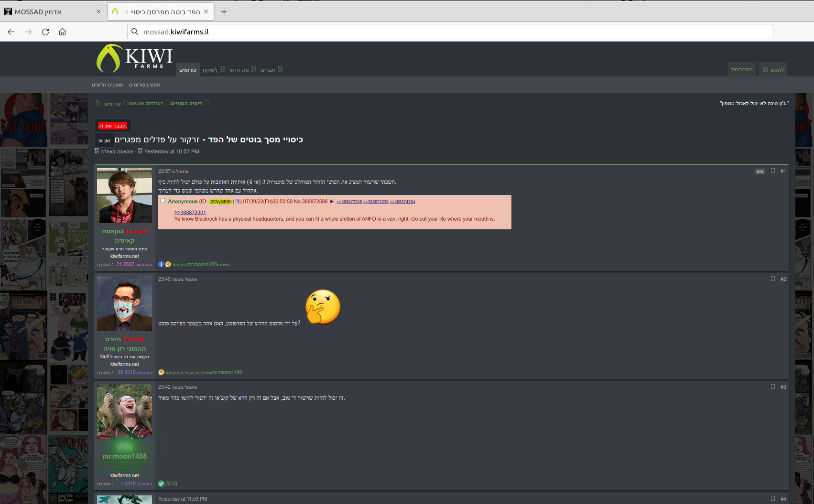Viewport: 814px width, 504px height.
Task: Click the #2 post permalink
Action: click(783, 279)
